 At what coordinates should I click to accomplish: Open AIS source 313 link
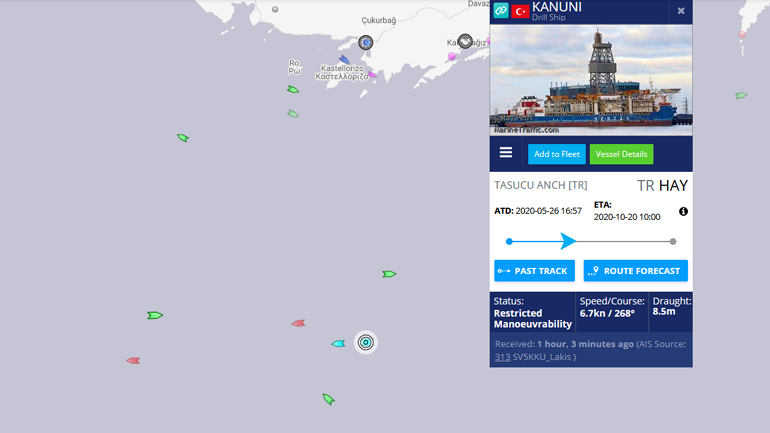[502, 357]
